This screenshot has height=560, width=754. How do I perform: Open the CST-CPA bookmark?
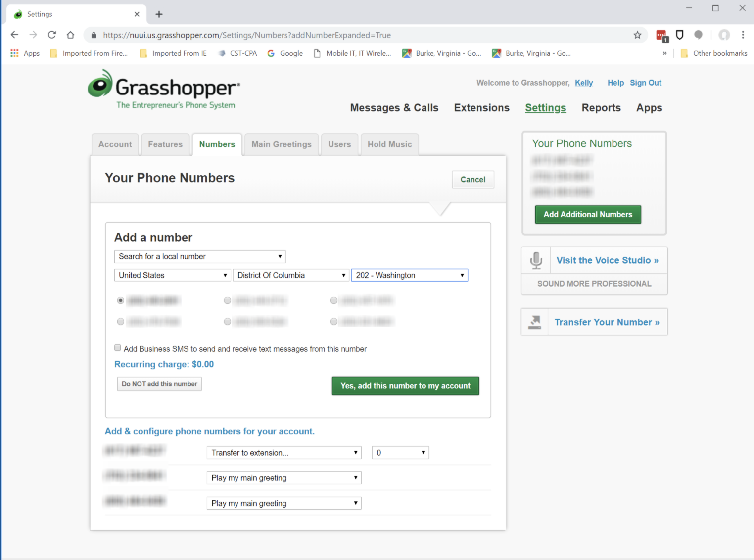237,53
